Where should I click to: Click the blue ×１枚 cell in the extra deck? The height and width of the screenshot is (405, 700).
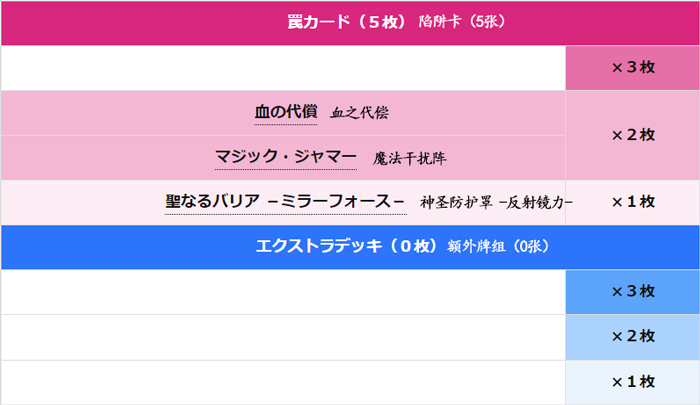tap(632, 382)
